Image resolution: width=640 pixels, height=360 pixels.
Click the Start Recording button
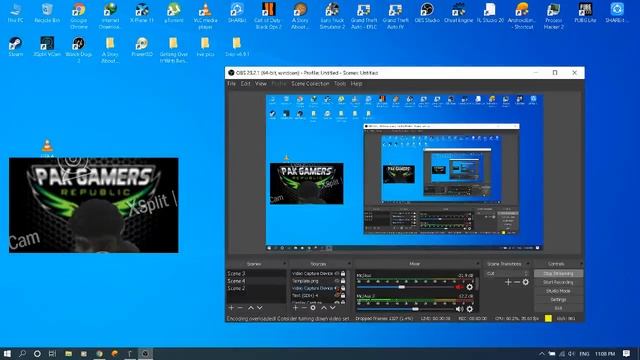(x=558, y=282)
